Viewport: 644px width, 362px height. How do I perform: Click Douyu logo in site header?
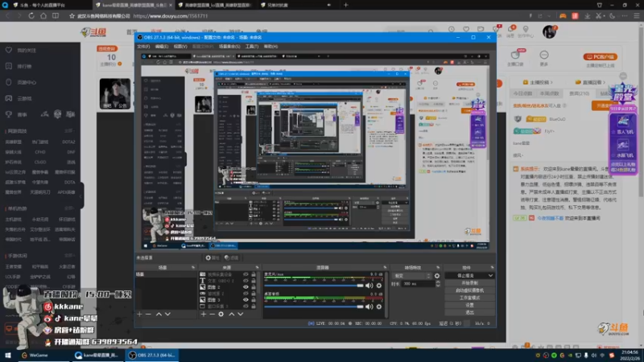pos(93,32)
